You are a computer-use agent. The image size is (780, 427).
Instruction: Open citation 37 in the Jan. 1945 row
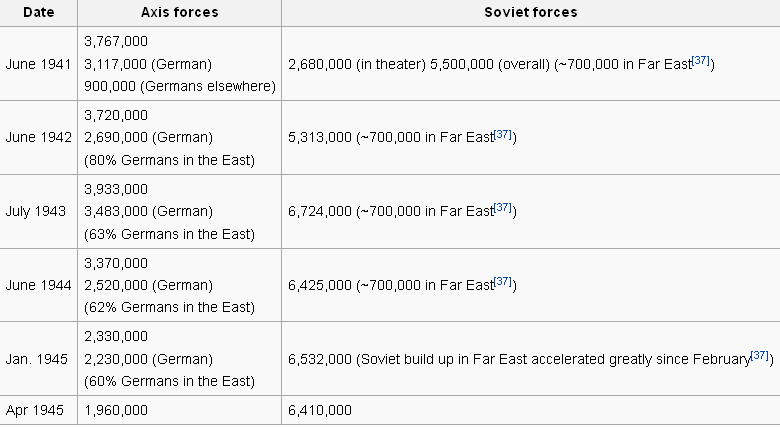pos(760,355)
